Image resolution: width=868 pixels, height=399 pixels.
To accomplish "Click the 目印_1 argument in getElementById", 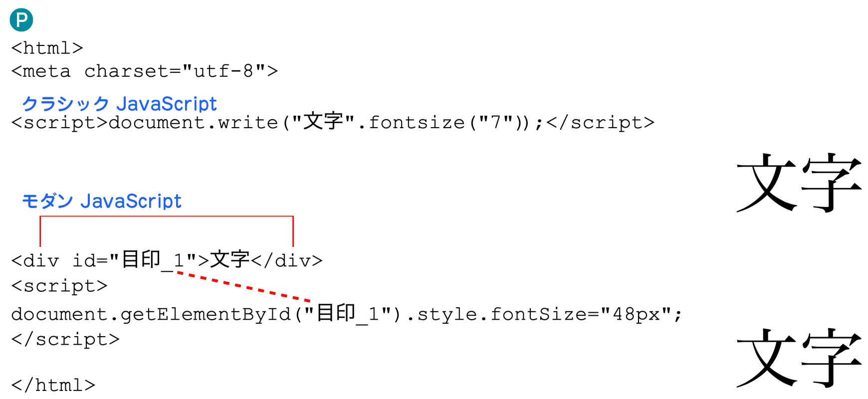I will (348, 314).
